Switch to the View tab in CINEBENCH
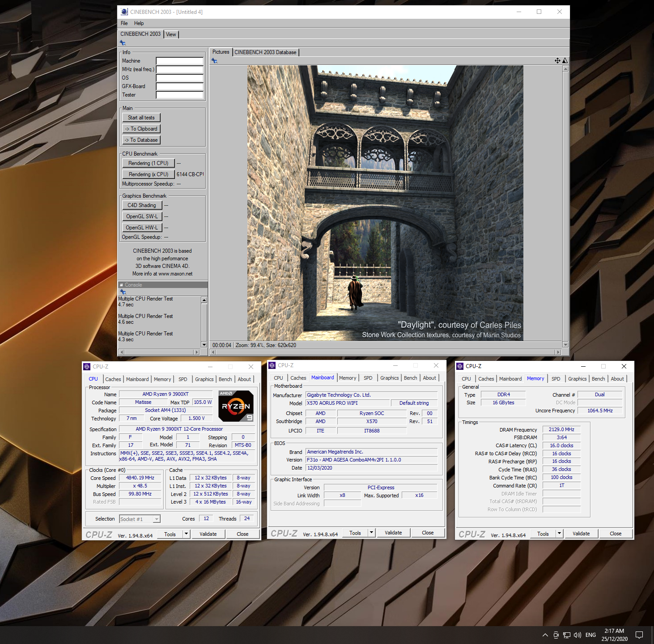The image size is (654, 644). tap(171, 34)
